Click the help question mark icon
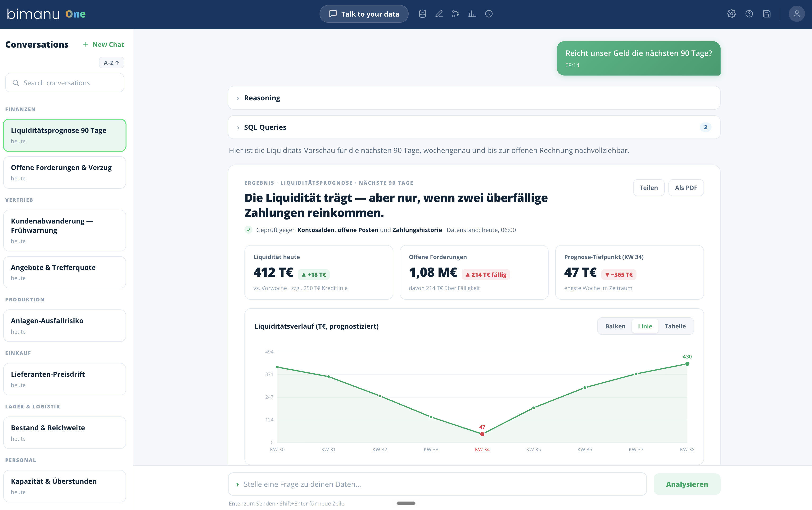Screen dimensions: 812x510 [x=749, y=14]
